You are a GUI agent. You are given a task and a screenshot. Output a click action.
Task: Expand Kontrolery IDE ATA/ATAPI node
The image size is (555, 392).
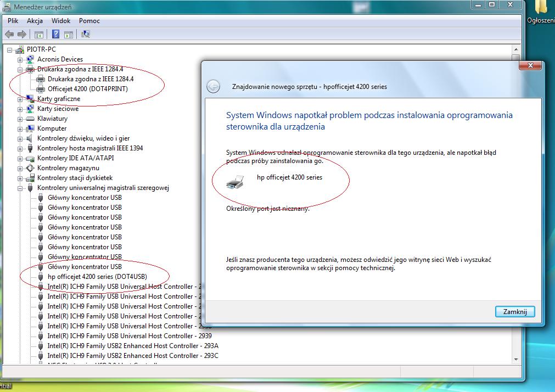point(20,159)
